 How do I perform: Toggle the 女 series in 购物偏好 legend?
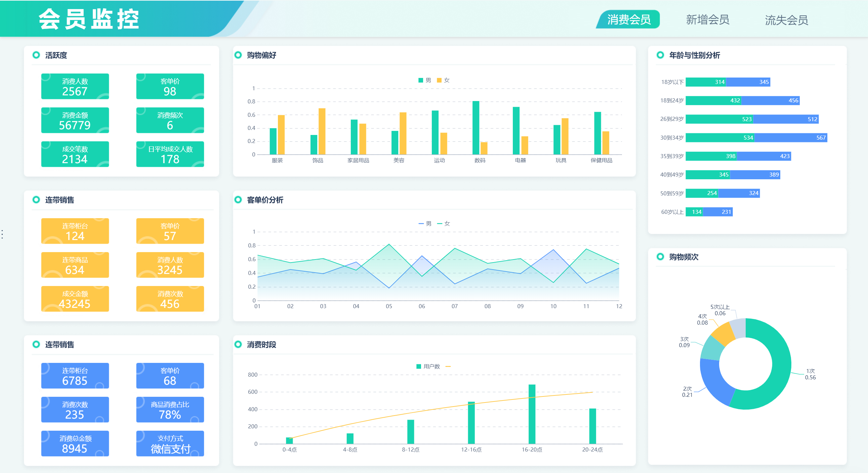click(443, 80)
